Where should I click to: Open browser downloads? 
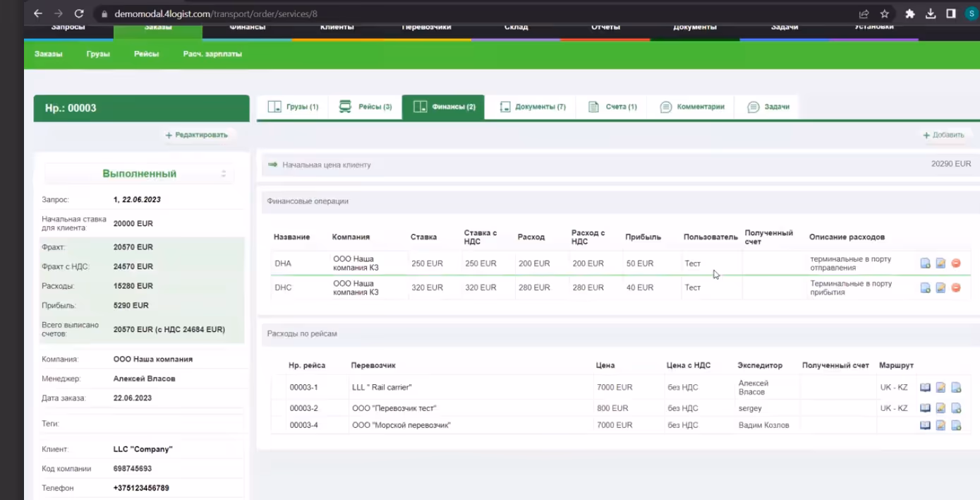click(931, 13)
